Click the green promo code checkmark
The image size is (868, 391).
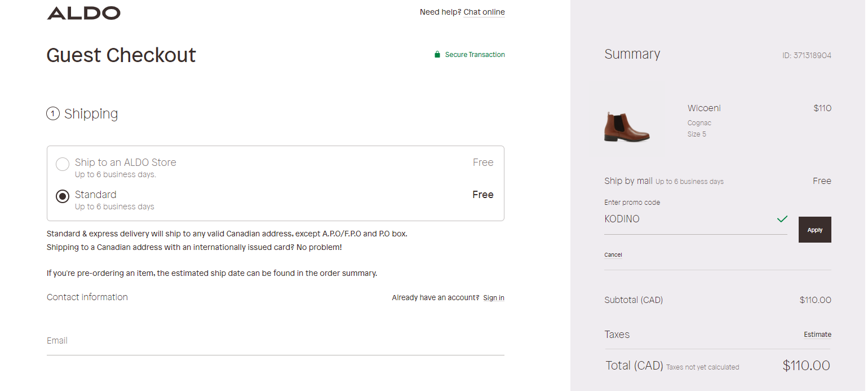tap(782, 219)
